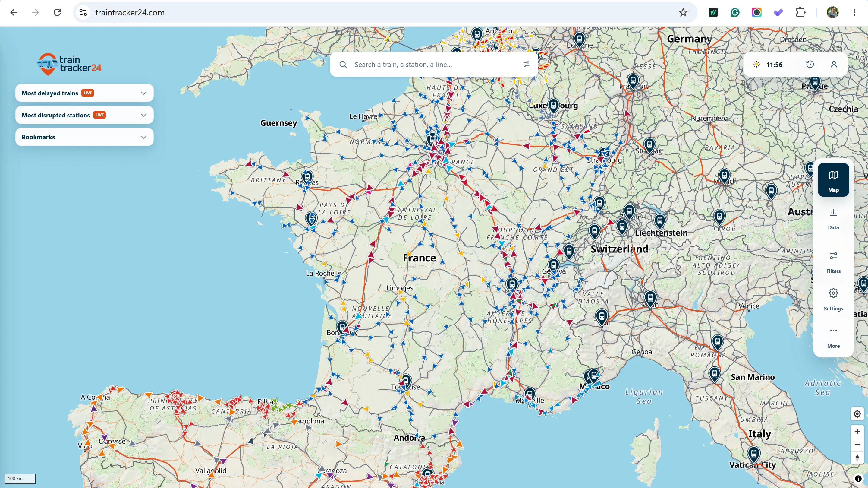Bookmark this page with star icon
Screen dimensions: 868x488
click(683, 12)
